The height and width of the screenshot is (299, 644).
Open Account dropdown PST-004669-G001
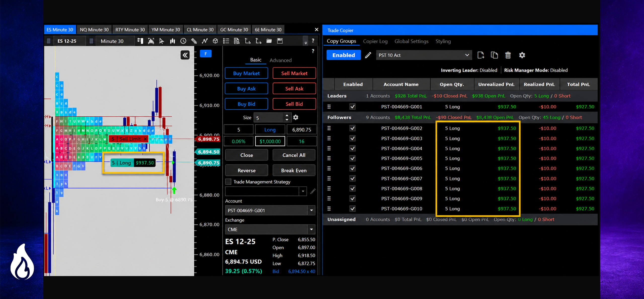click(x=270, y=210)
